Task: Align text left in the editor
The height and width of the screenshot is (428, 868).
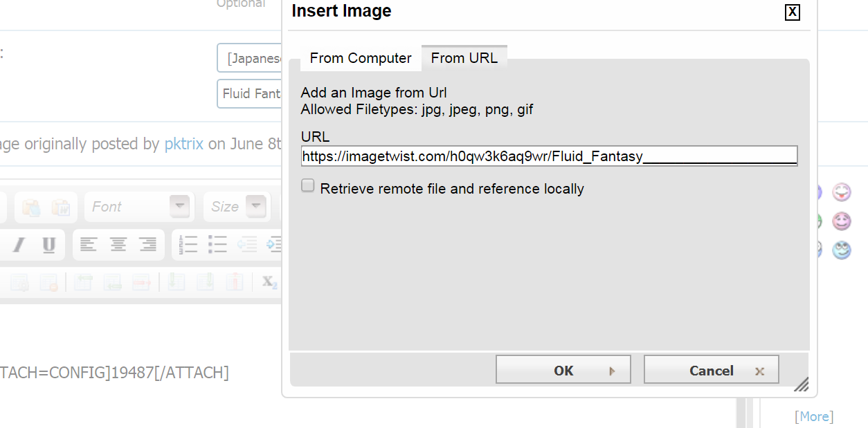Action: click(x=89, y=245)
